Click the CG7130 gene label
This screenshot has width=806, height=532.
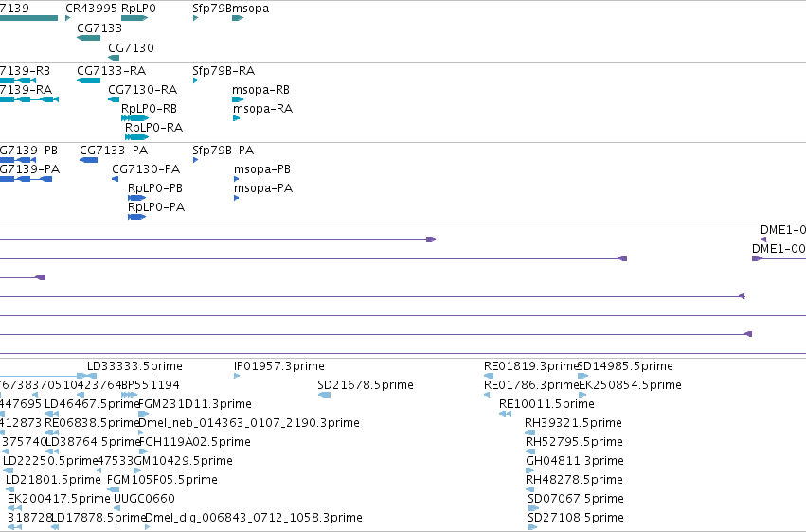131,47
